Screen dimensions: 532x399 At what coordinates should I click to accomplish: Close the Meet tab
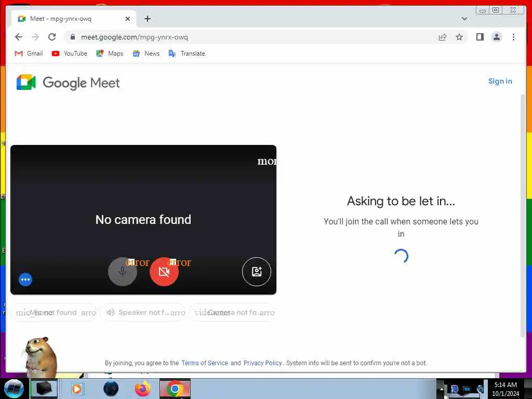[128, 19]
